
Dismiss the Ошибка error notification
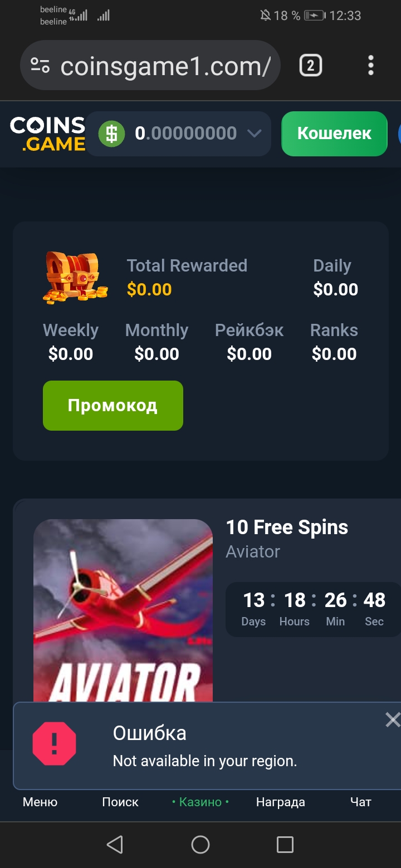pyautogui.click(x=393, y=720)
